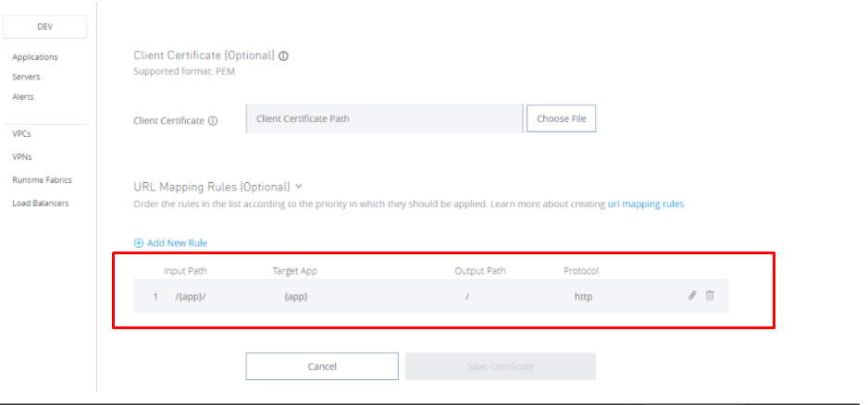Open Applications in the sidebar
Viewport: 868px width, 405px height.
point(35,57)
